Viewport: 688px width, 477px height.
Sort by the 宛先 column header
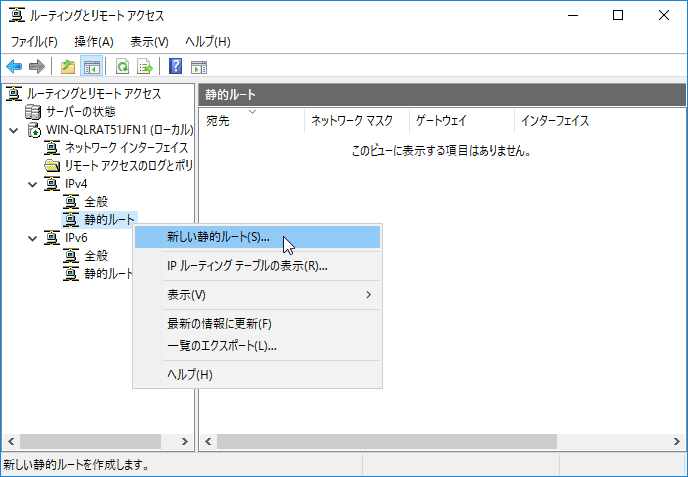pyautogui.click(x=252, y=120)
